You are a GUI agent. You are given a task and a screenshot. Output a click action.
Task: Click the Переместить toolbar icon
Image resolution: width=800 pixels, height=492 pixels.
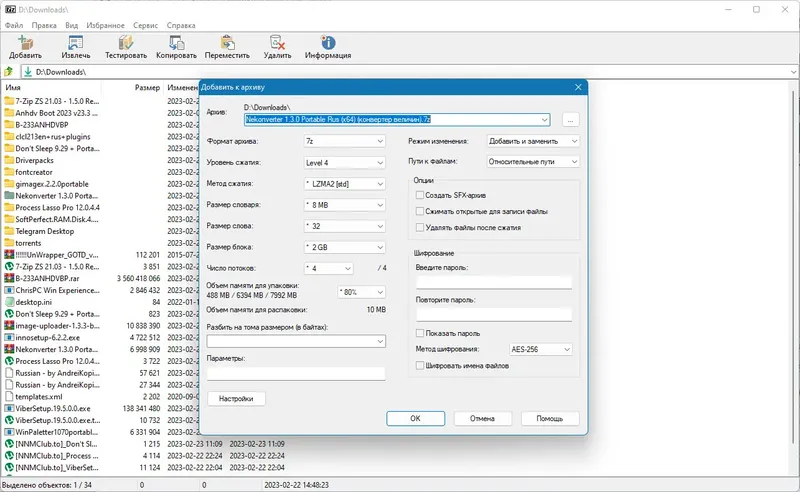click(227, 42)
